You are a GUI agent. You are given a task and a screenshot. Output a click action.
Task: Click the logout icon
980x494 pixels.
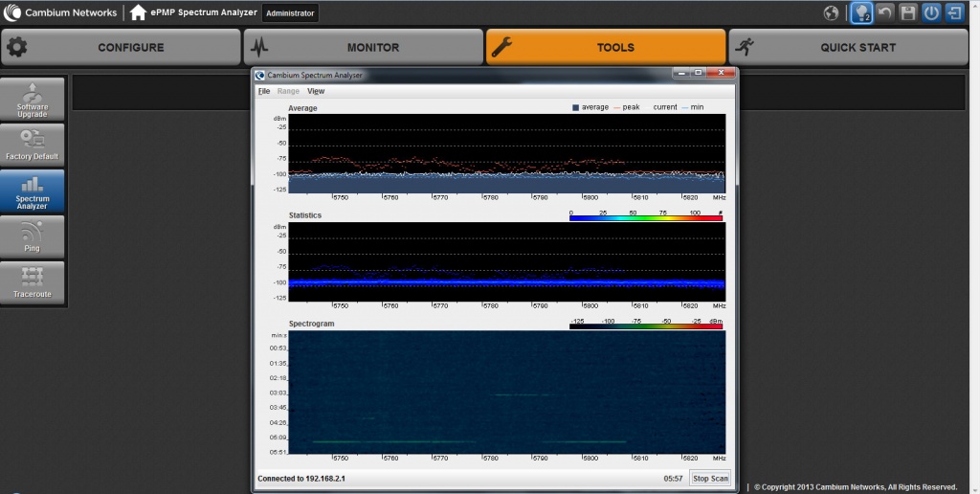pyautogui.click(x=954, y=13)
